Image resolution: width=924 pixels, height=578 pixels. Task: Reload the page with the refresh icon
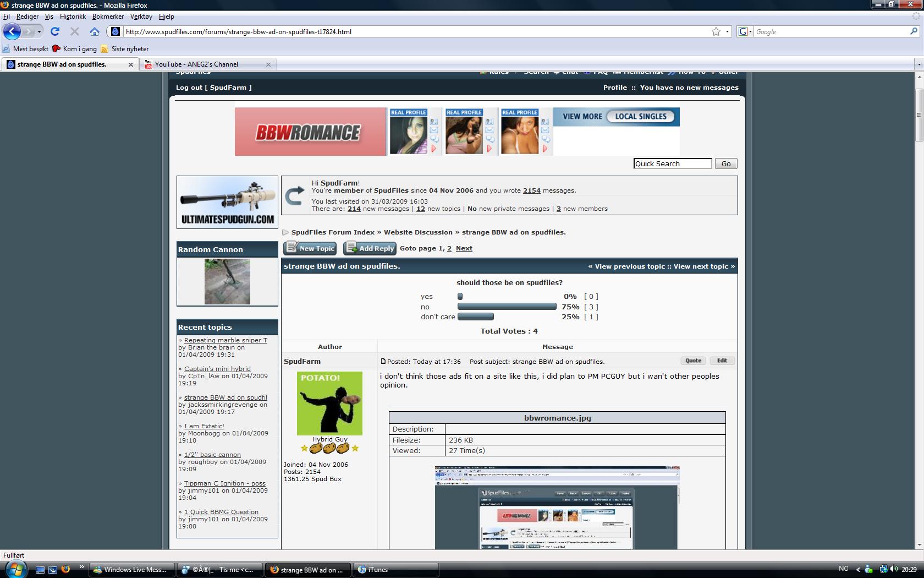pyautogui.click(x=55, y=31)
